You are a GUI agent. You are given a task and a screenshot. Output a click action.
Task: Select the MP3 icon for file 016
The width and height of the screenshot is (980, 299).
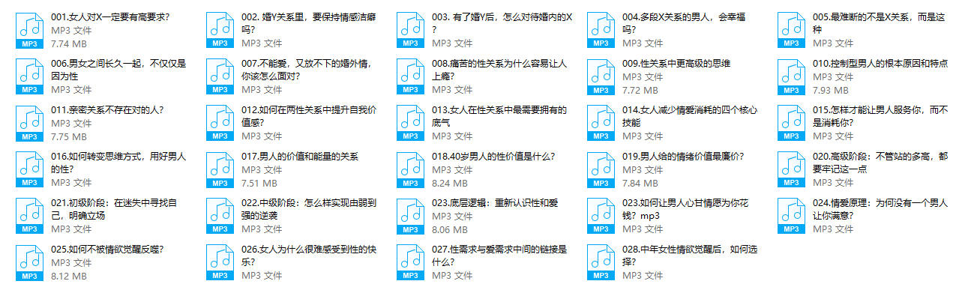29,170
